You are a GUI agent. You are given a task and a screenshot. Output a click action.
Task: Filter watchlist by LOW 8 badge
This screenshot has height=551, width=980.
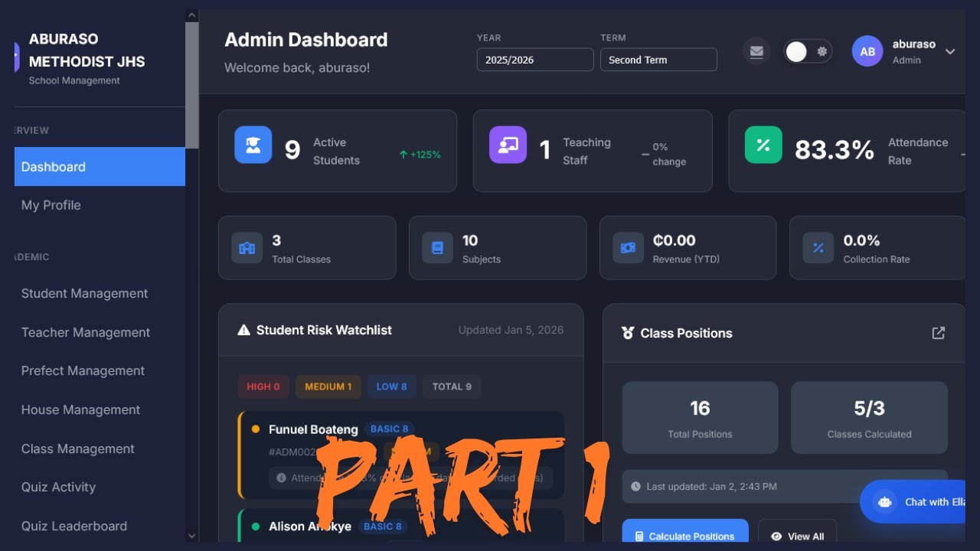pos(391,386)
